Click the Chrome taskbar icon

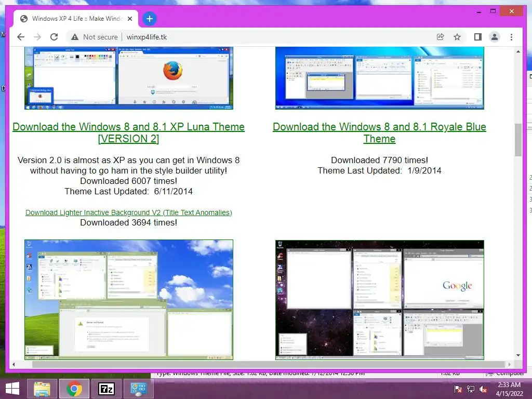point(74,389)
